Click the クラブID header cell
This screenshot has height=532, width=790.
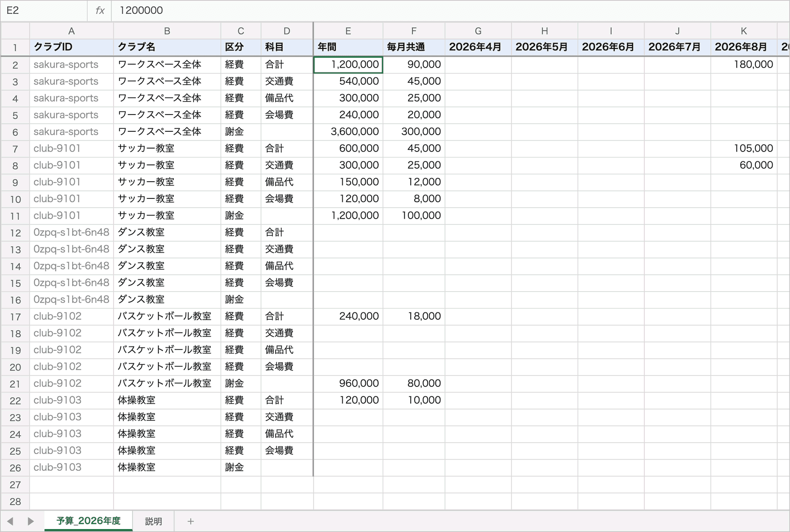pos(72,47)
